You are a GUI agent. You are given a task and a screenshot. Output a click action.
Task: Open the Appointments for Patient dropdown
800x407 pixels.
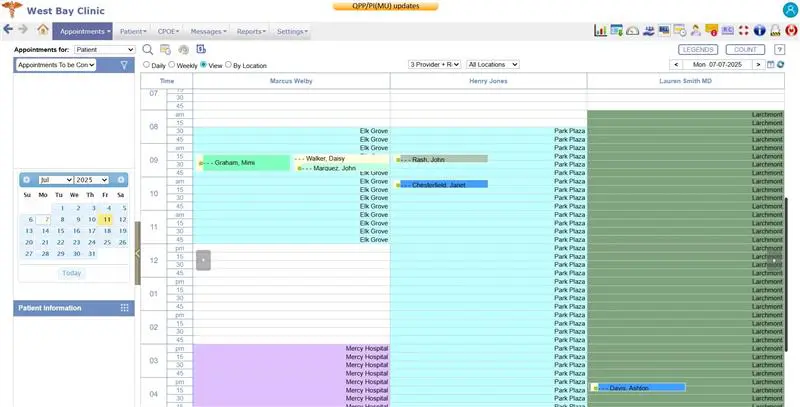[105, 49]
